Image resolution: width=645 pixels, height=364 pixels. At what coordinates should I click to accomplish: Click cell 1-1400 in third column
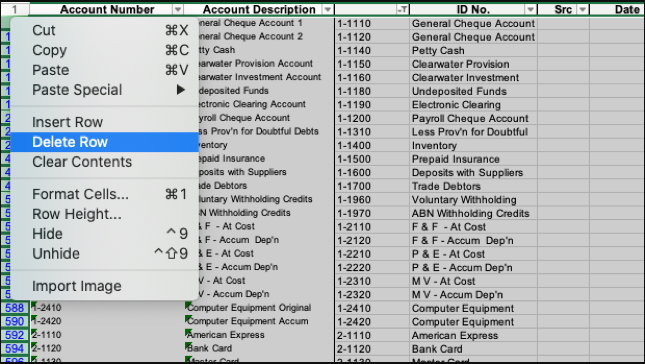coord(372,146)
